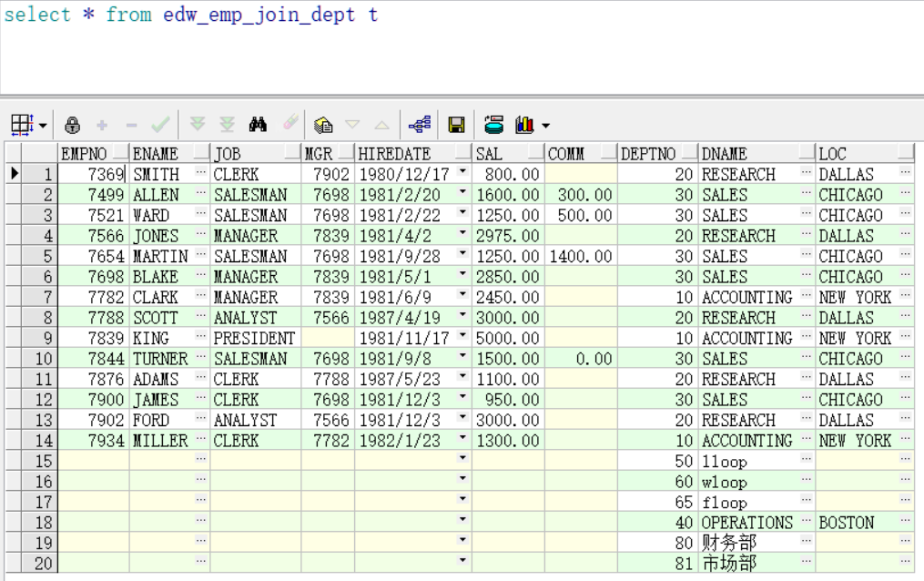Click the floop department name cell
The width and height of the screenshot is (924, 581).
tap(756, 502)
